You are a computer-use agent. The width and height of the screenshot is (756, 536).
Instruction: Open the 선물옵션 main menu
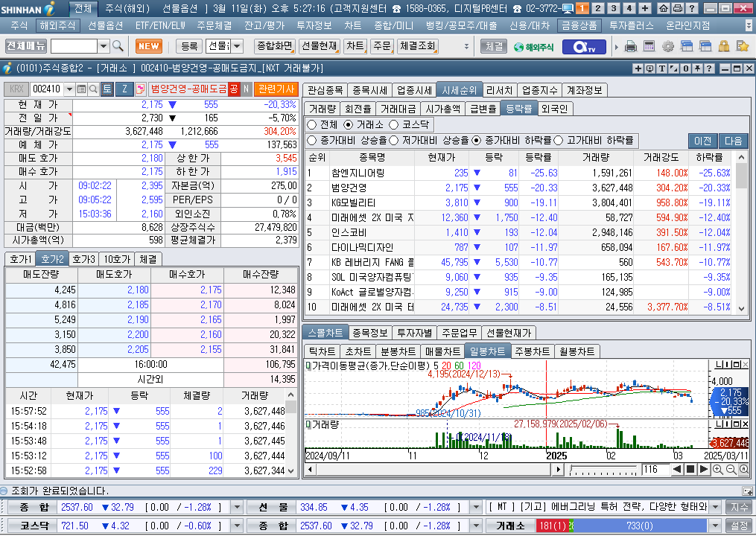105,25
